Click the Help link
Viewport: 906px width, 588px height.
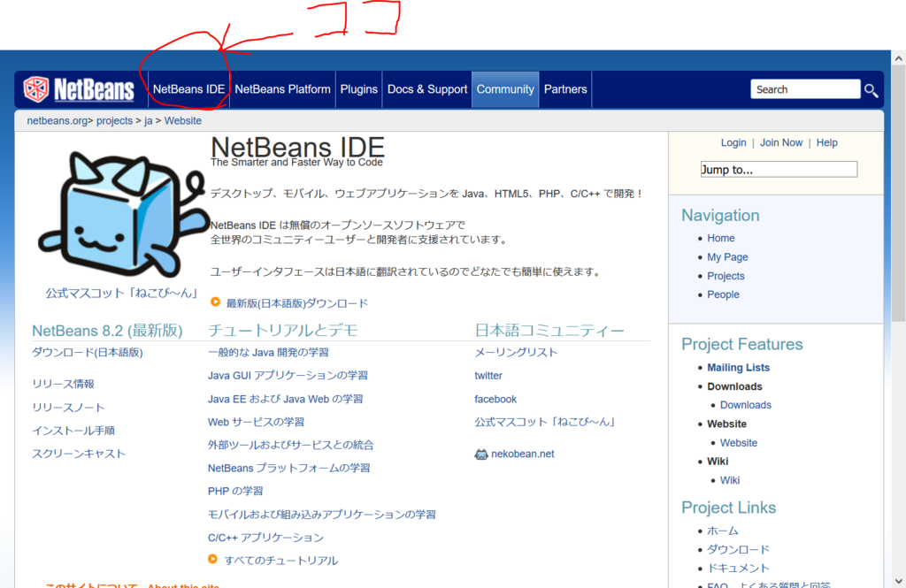point(827,142)
